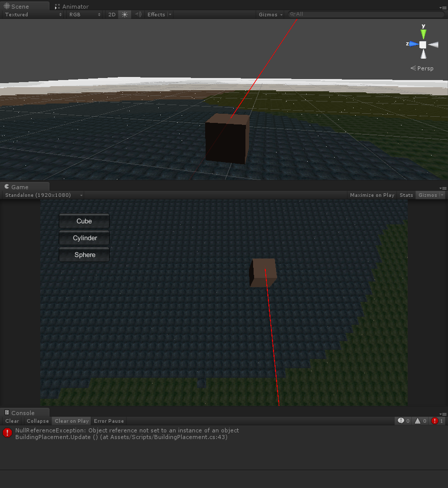Open the RGB draw mode dropdown
Viewport: 448px width, 488px height.
(82, 14)
